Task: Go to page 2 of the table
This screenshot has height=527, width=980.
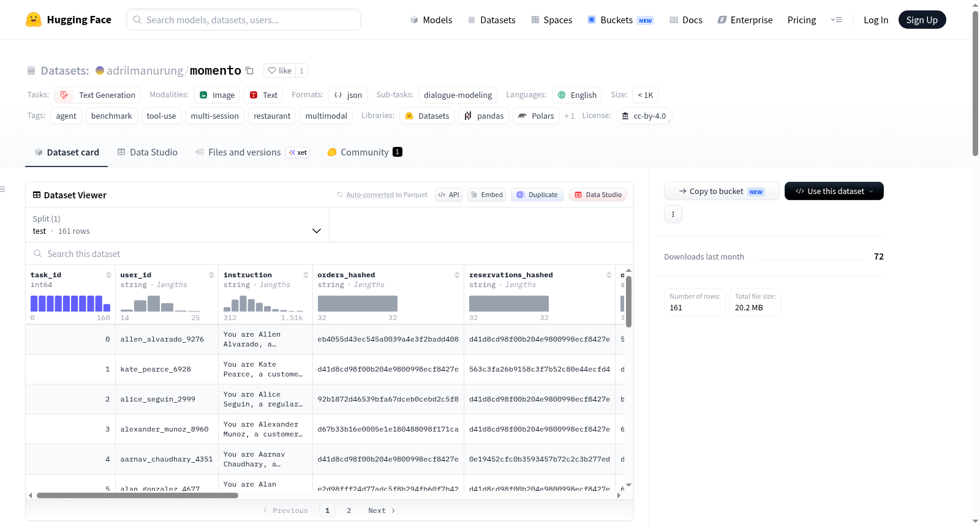Action: click(349, 510)
